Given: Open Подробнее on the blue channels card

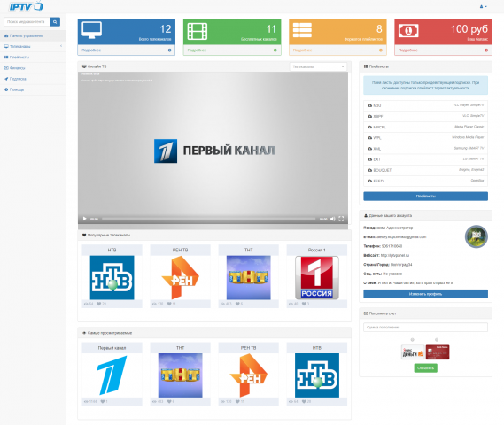Looking at the screenshot, I should [91, 50].
